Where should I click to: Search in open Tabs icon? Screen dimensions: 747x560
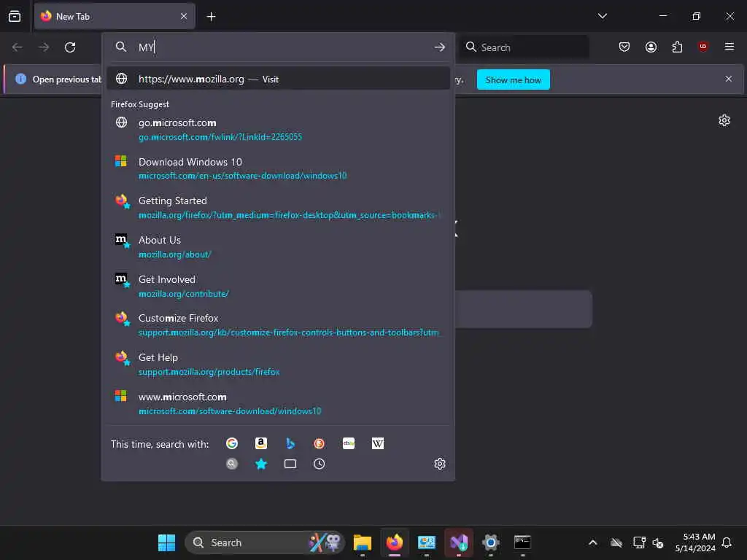coord(290,464)
